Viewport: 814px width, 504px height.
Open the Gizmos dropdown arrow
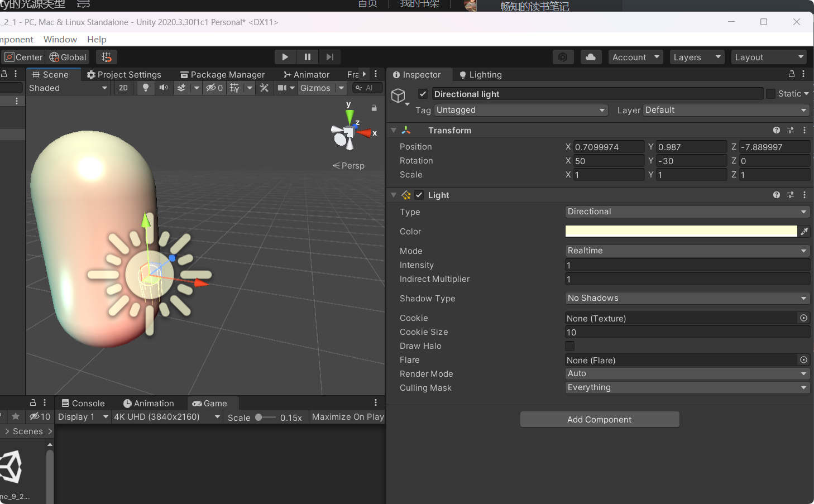(x=341, y=88)
